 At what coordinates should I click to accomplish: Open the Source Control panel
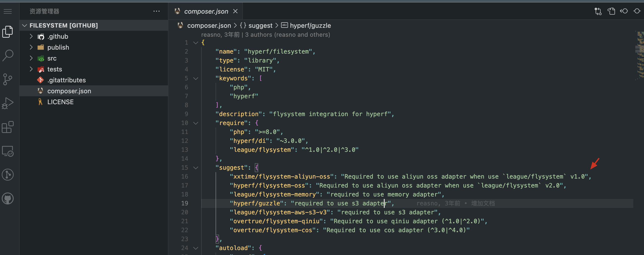[8, 79]
